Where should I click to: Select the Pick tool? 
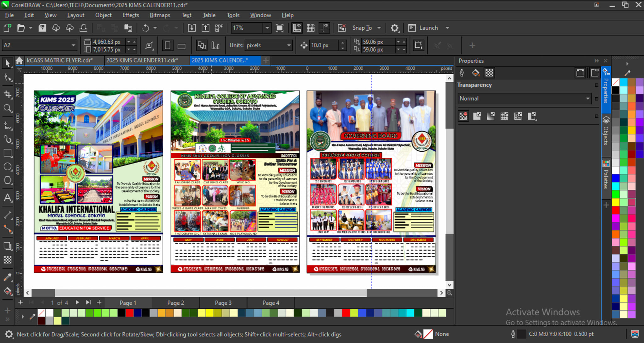8,63
